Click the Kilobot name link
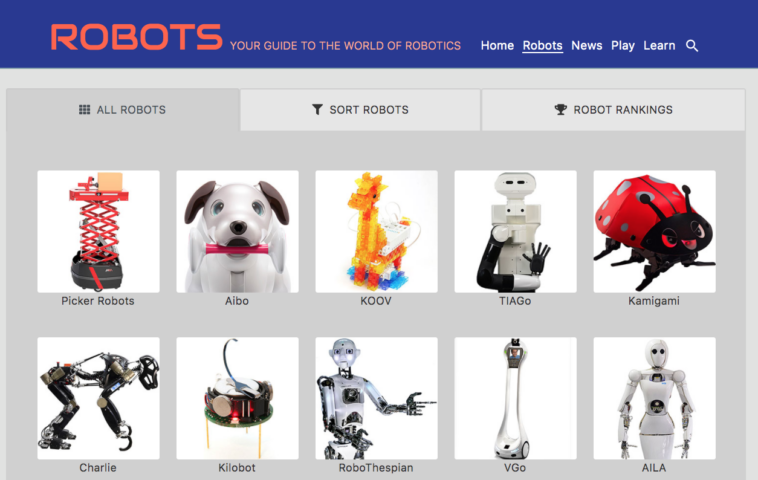Screen dimensions: 758x480 tap(237, 467)
